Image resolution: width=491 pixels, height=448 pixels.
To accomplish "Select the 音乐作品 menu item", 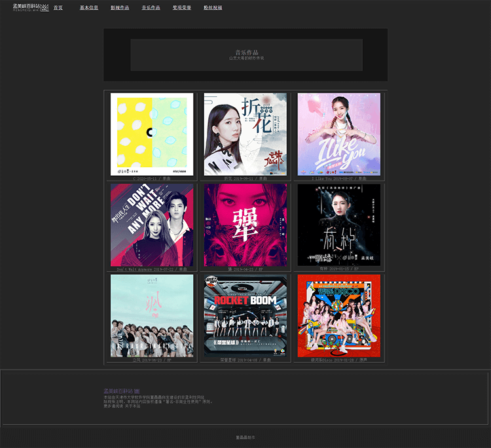I will pos(151,7).
